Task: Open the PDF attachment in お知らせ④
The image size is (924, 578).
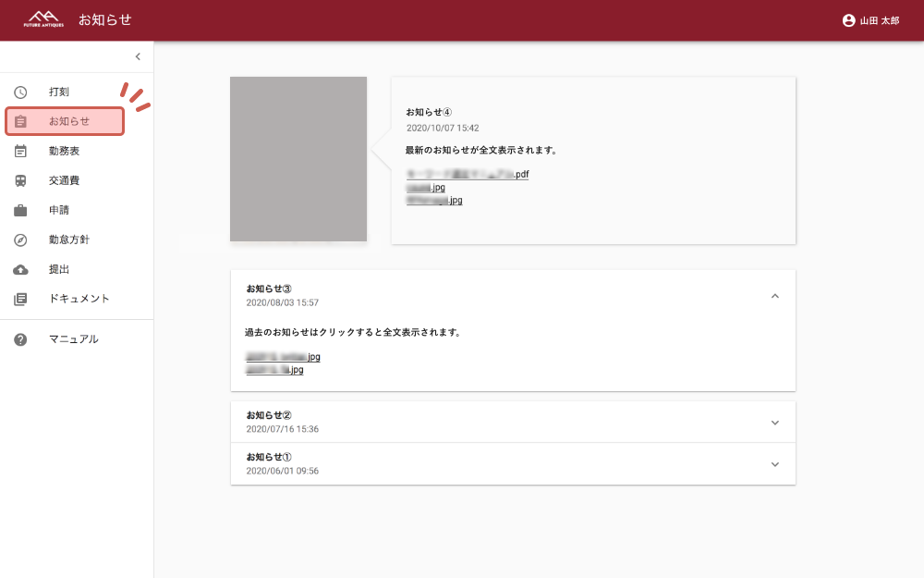Action: [x=467, y=174]
